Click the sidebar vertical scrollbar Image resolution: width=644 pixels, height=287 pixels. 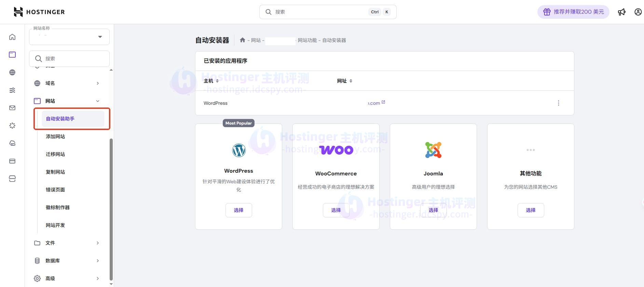[x=111, y=209]
